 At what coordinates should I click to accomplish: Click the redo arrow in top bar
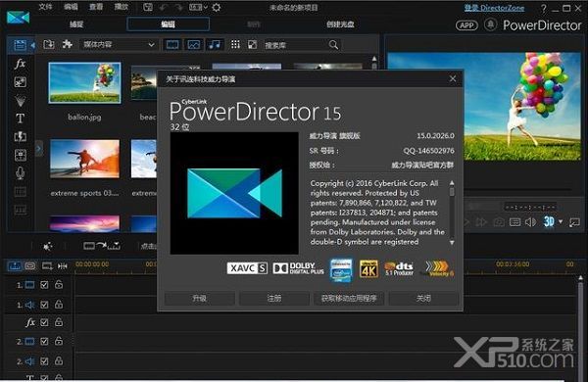179,8
